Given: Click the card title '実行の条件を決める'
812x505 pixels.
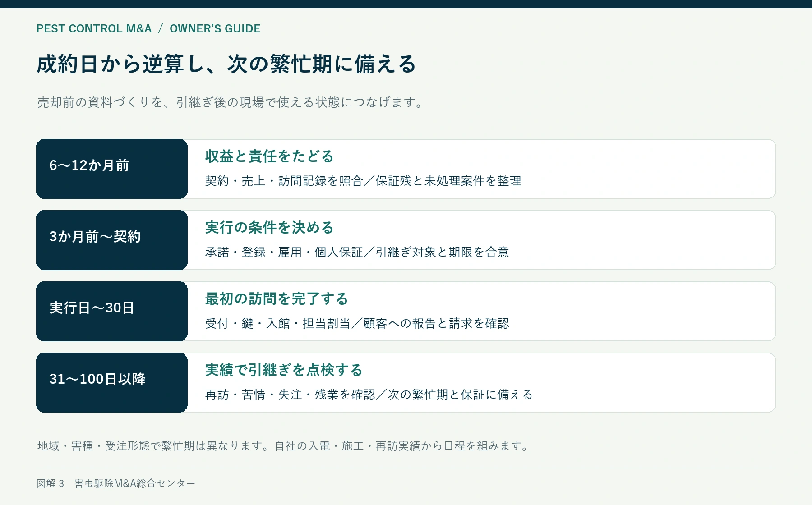Looking at the screenshot, I should [x=269, y=228].
